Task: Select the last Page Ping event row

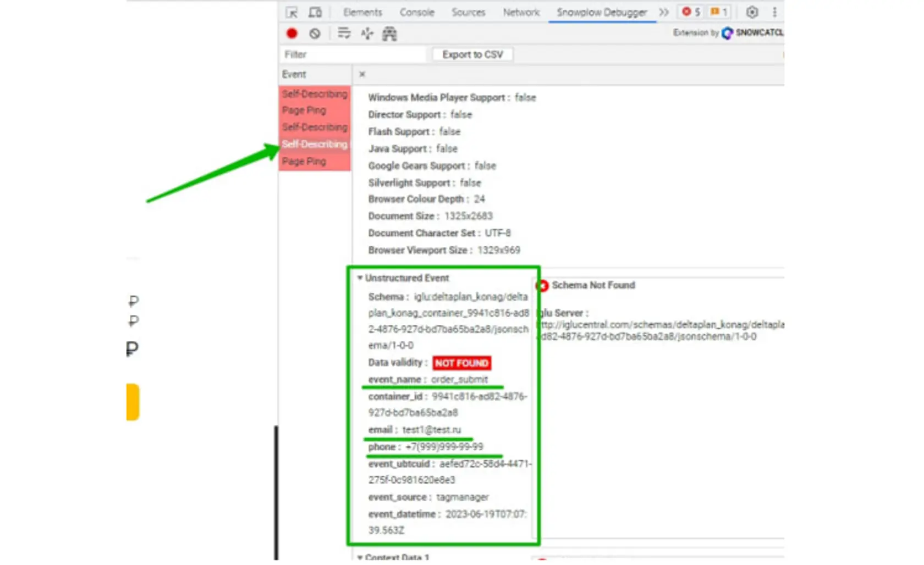Action: [315, 162]
